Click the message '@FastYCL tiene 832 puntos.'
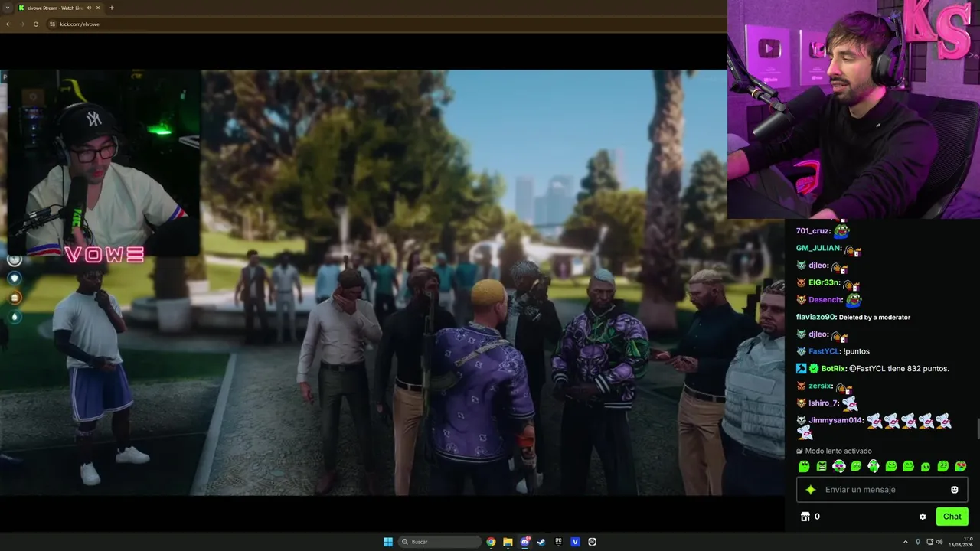This screenshot has width=980, height=551. tap(899, 369)
